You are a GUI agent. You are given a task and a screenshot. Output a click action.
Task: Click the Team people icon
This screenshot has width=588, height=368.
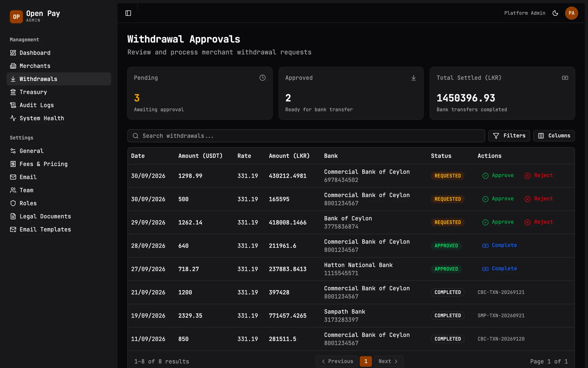click(13, 190)
